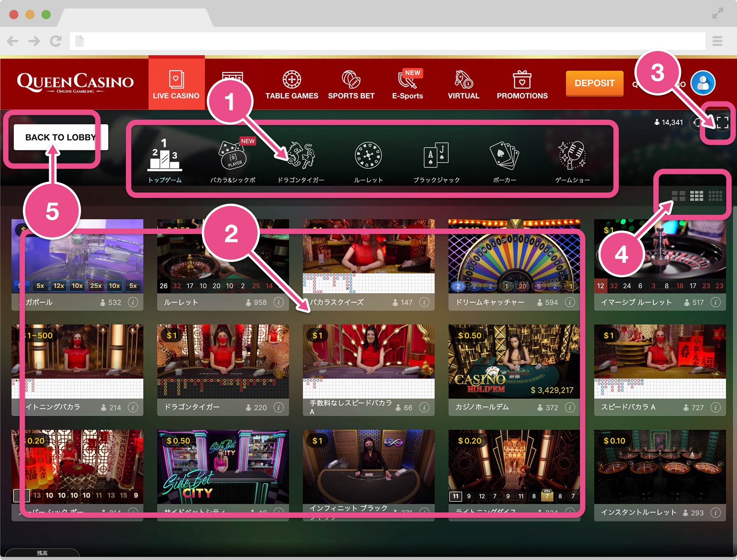
Task: Switch to large grid view
Action: tap(678, 196)
